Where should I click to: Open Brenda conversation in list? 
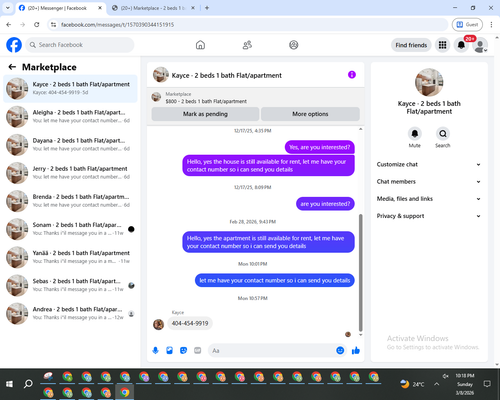(70, 201)
